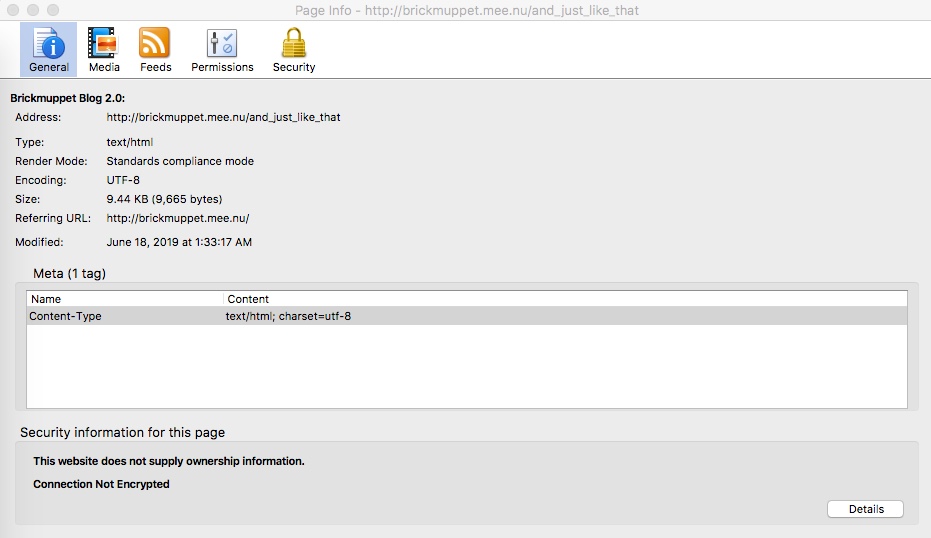The height and width of the screenshot is (538, 931).
Task: Click the text/html; charset=utf-8 content cell
Action: 288,316
